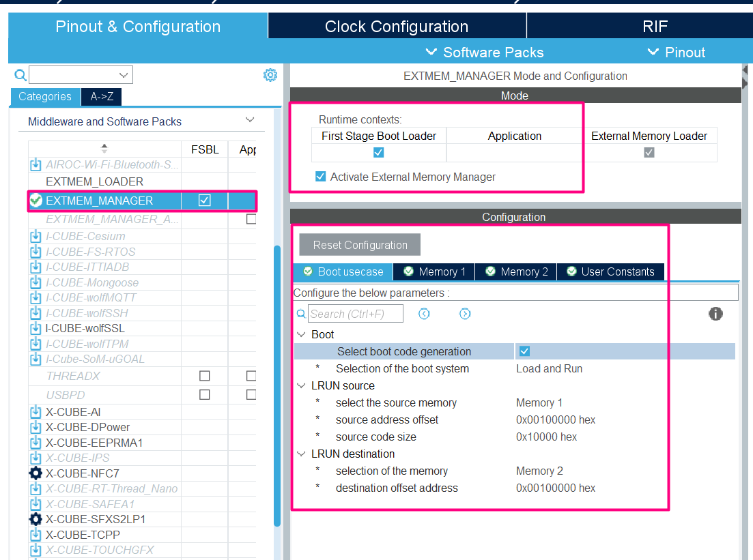This screenshot has height=560, width=753.
Task: Disable Activate External Memory Manager
Action: pyautogui.click(x=320, y=176)
